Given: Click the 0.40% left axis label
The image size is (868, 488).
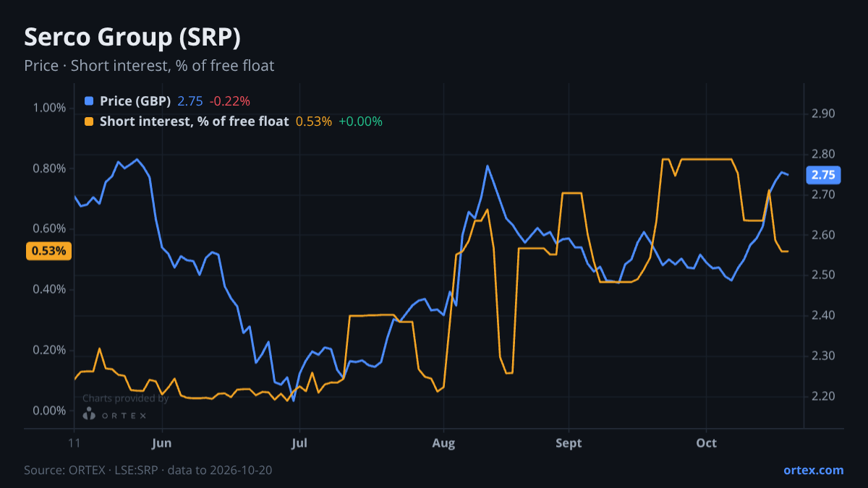Looking at the screenshot, I should 50,290.
